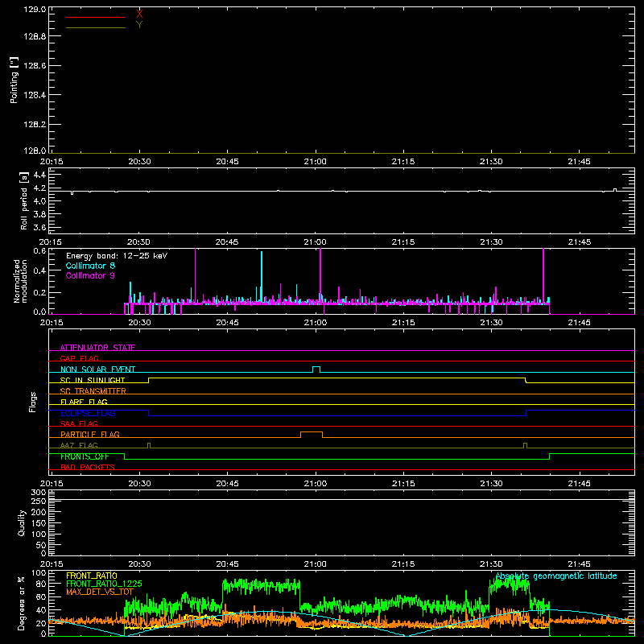
Task: Click the 20:45 time label under Quality panel
Action: pos(228,564)
